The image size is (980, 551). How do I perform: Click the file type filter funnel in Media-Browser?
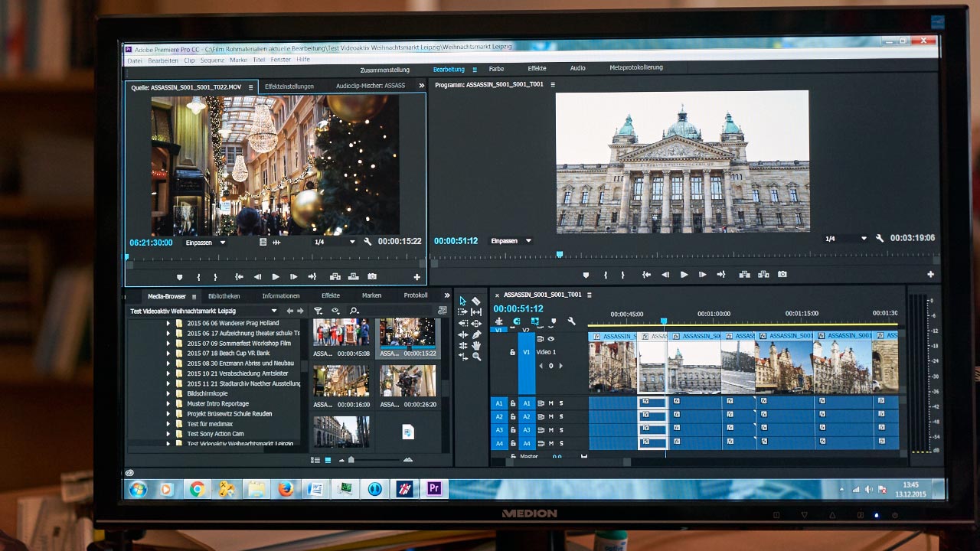[318, 311]
